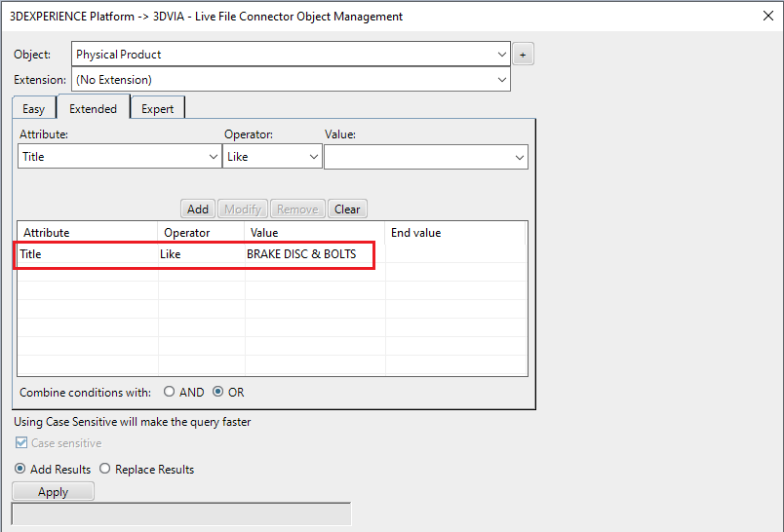The width and height of the screenshot is (784, 532).
Task: Click the Value column header
Action: coord(315,233)
